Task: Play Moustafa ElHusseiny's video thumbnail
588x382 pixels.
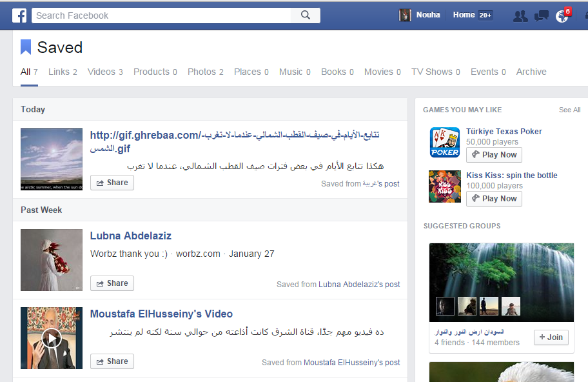Action: coord(52,338)
